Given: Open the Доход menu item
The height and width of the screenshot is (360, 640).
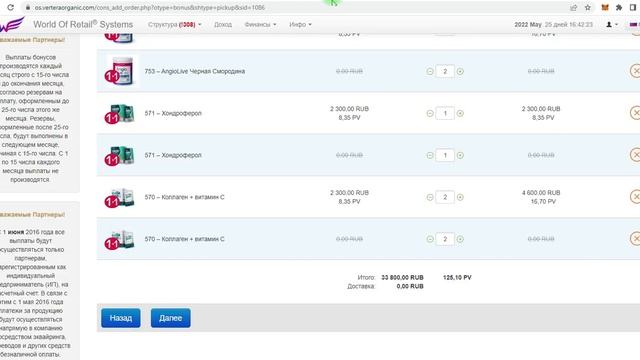Looking at the screenshot, I should 223,24.
